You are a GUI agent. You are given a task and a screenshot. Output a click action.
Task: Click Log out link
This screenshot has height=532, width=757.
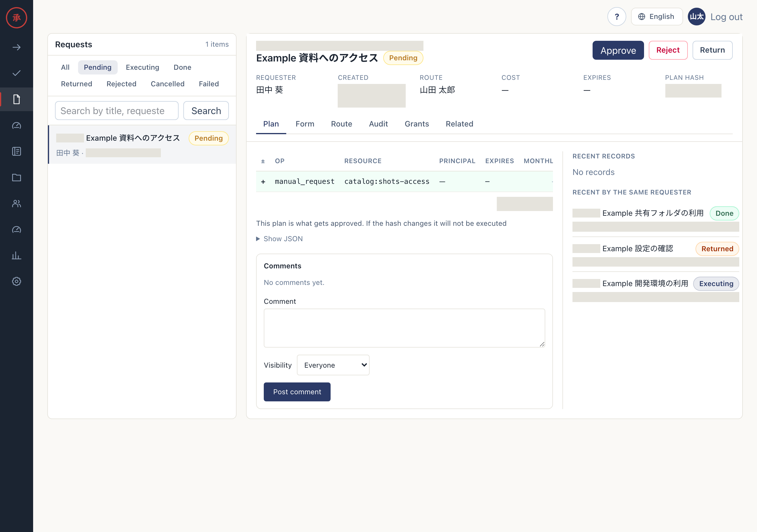coord(726,17)
